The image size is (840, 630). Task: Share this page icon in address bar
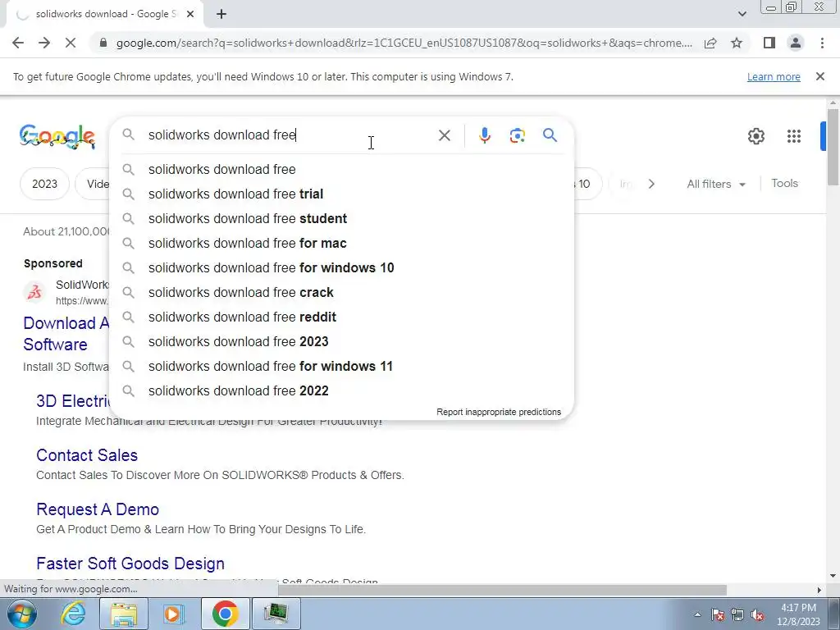(710, 43)
